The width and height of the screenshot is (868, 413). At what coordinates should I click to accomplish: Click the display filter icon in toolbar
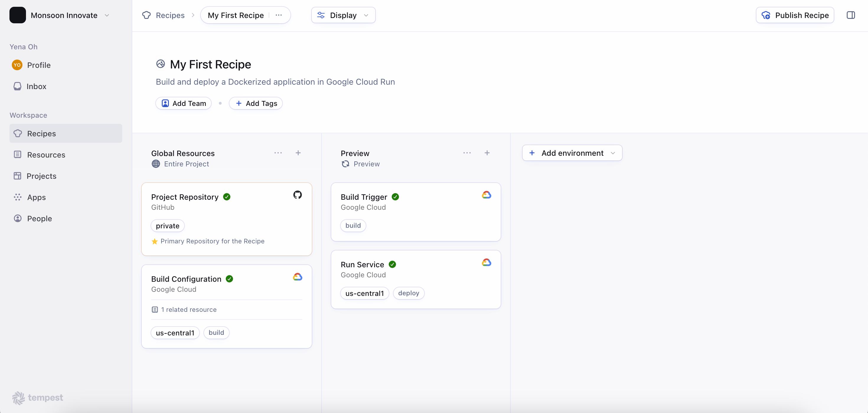click(x=321, y=15)
